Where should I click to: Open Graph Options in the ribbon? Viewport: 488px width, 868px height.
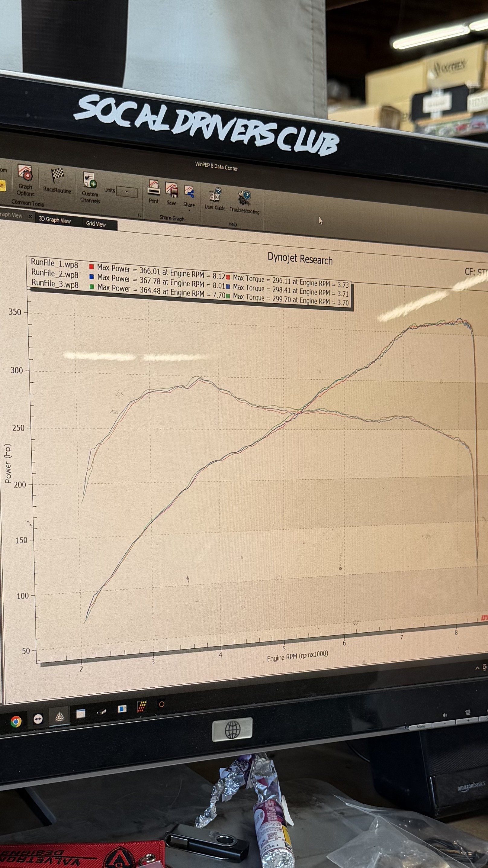click(26, 180)
